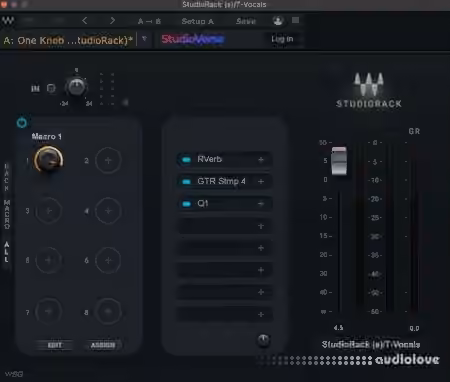Bypass the GTR Stmp 4 plugin

[186, 182]
